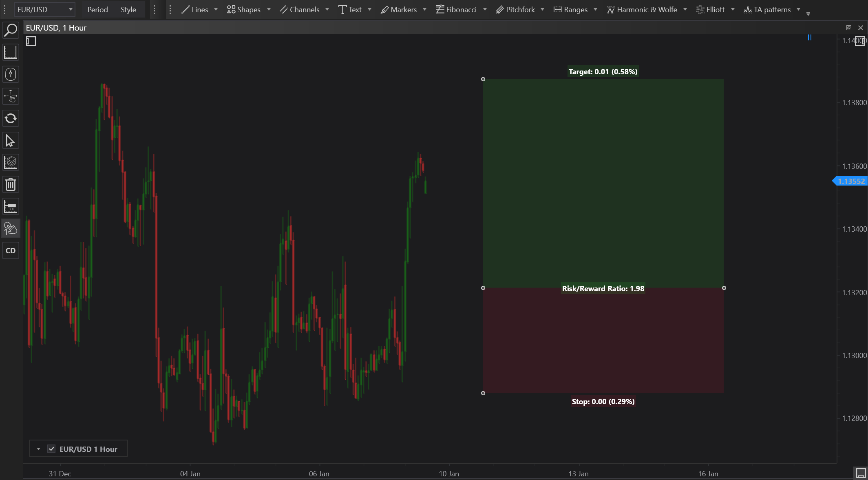Expand the Fibonacci tools dropdown arrow
Image resolution: width=868 pixels, height=480 pixels.
click(x=485, y=9)
